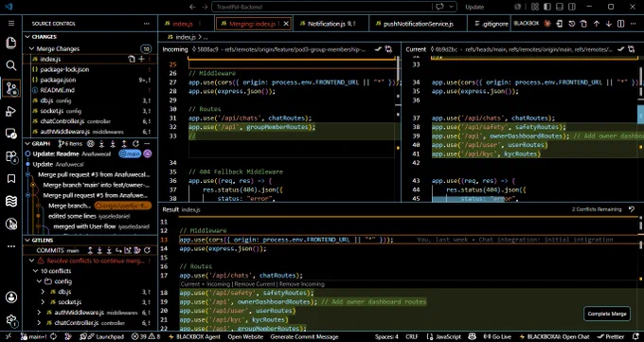The width and height of the screenshot is (644, 342).
Task: Split the editor right
Action: point(621,24)
